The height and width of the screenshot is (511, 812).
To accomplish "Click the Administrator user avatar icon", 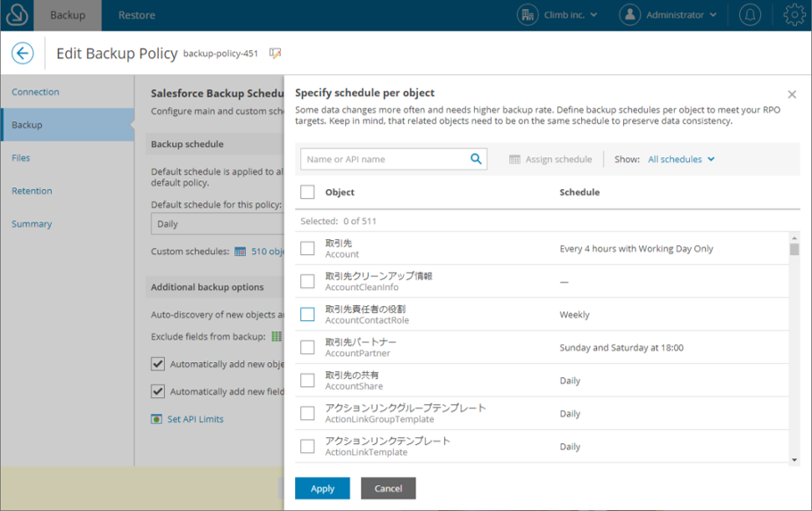I will coord(629,15).
